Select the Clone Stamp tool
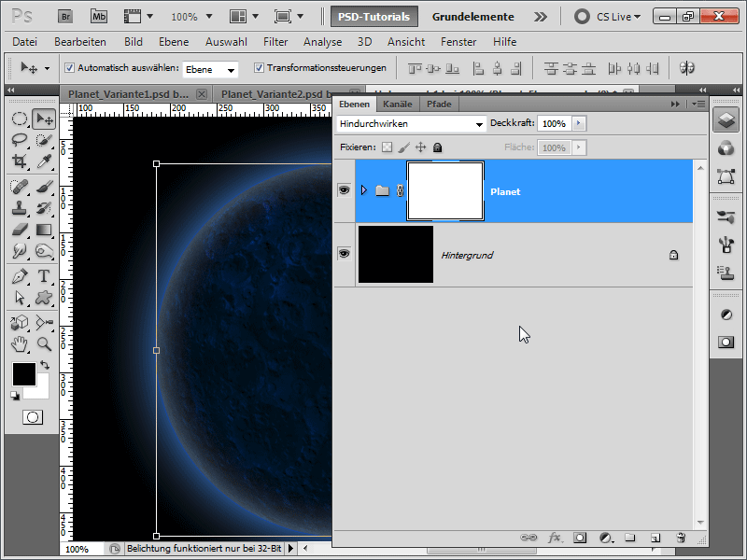The width and height of the screenshot is (747, 560). 19,208
